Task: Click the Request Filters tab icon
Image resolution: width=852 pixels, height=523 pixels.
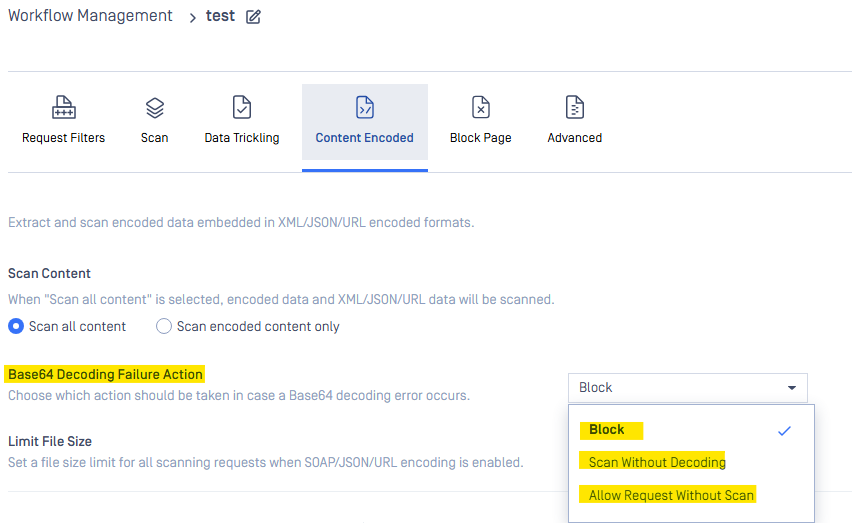Action: pyautogui.click(x=63, y=108)
